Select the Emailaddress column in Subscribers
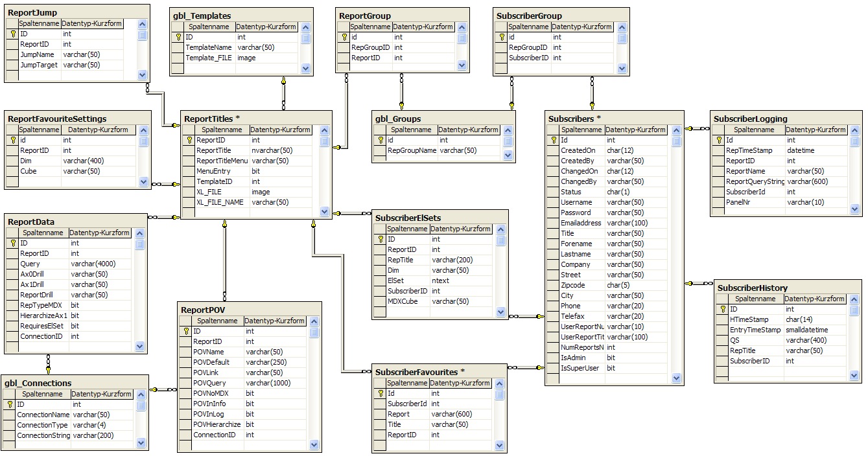868x458 pixels. (x=581, y=223)
